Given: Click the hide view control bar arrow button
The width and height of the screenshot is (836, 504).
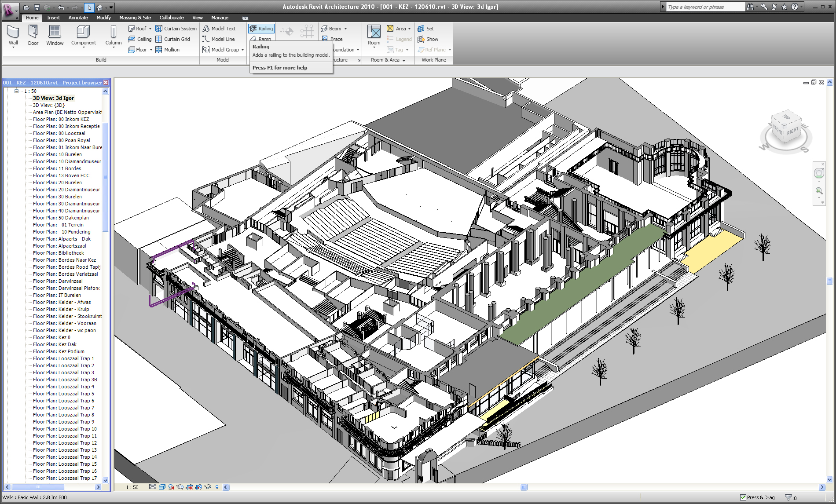Looking at the screenshot, I should (226, 487).
